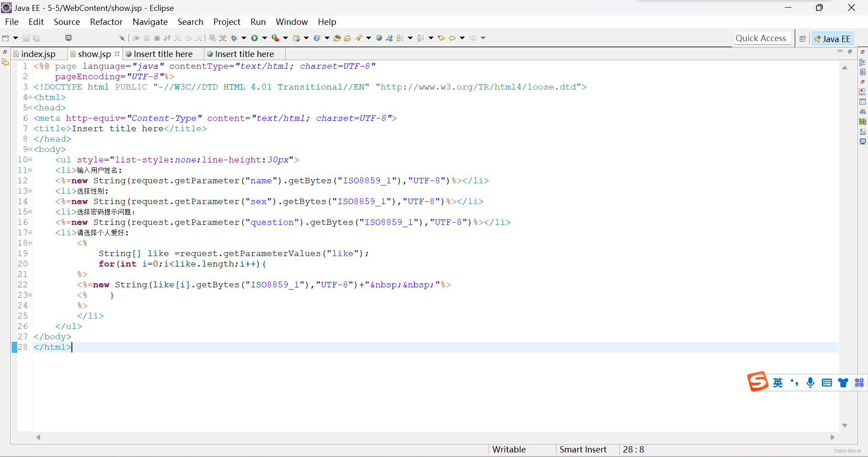Open the Task List icon on right trim
Viewport: 868px width, 457px height.
(x=863, y=72)
